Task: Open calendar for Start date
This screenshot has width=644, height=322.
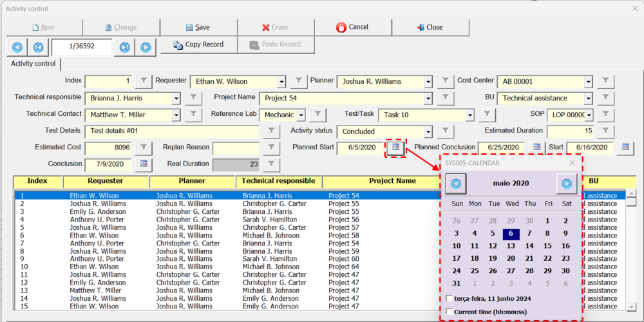Action: tap(625, 148)
